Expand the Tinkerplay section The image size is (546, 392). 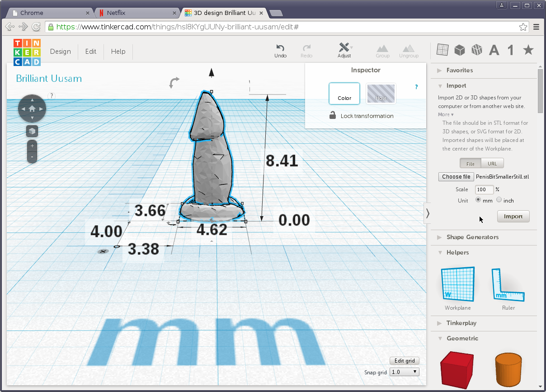click(461, 323)
